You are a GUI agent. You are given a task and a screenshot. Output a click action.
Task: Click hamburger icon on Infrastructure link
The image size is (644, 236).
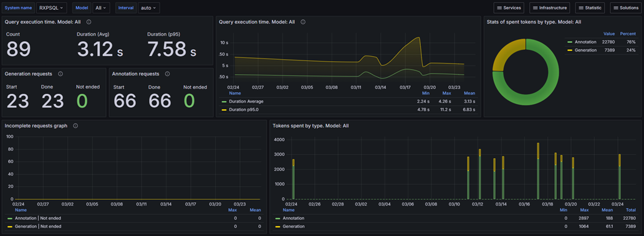point(535,8)
